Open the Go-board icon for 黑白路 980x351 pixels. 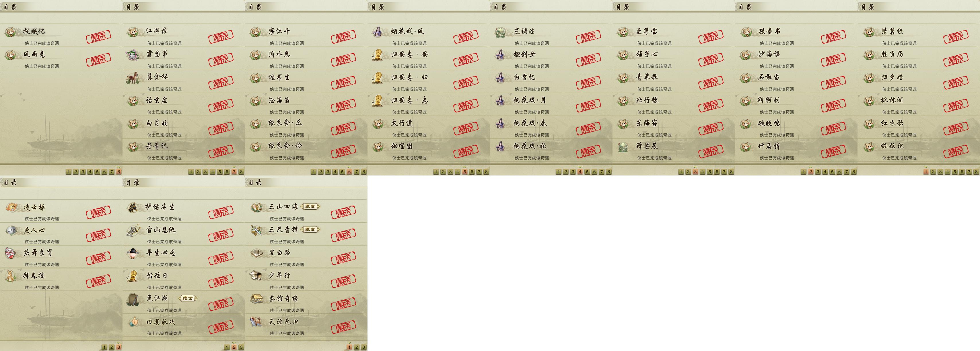coord(256,253)
